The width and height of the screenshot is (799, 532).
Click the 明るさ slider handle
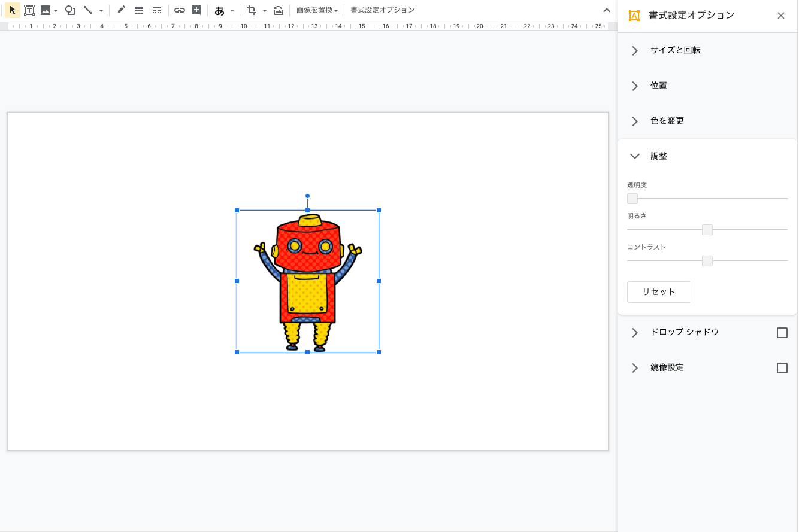pyautogui.click(x=707, y=230)
